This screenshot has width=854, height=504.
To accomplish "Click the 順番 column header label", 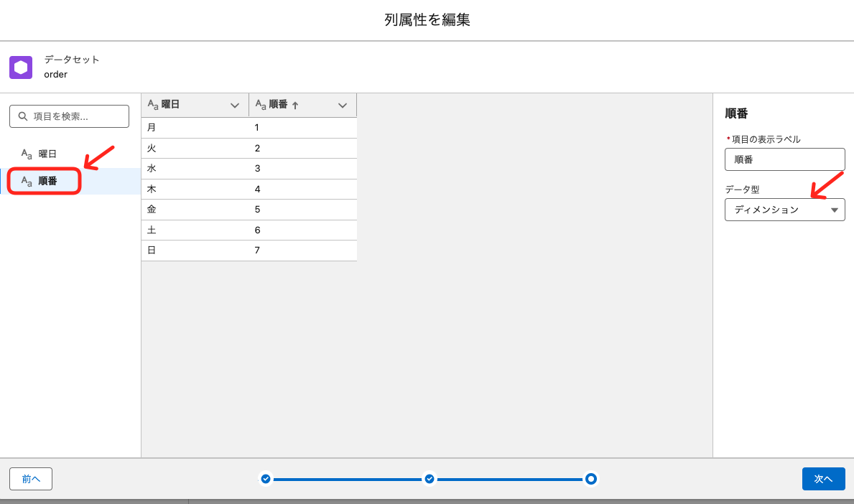I will point(278,105).
